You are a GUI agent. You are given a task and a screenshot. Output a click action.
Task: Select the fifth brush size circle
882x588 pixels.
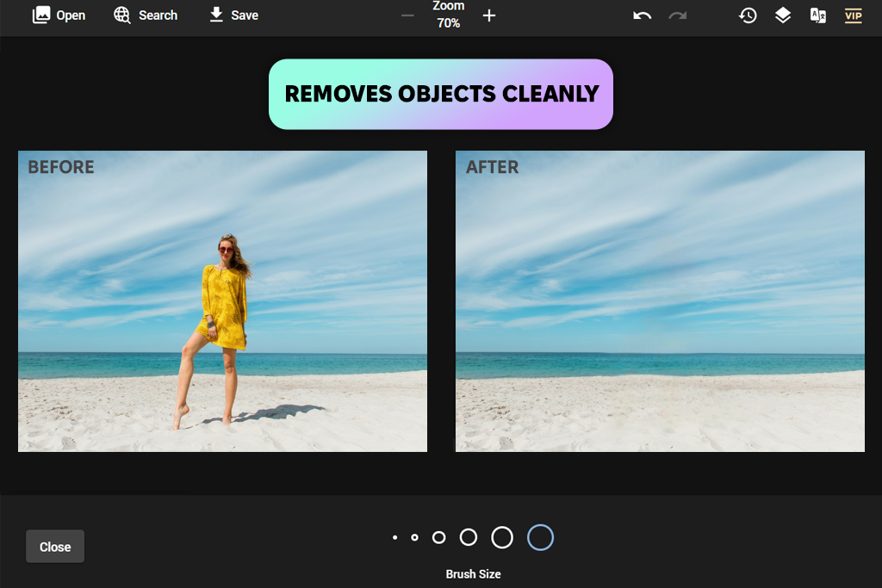(502, 537)
